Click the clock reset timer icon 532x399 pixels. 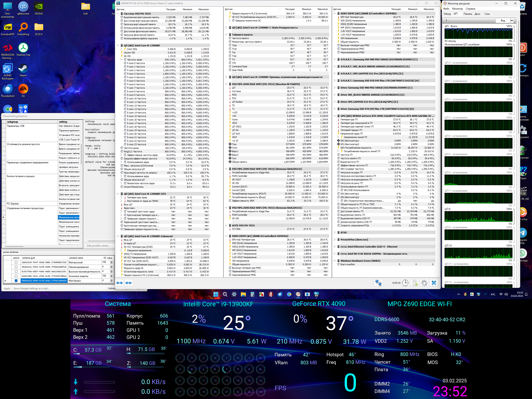(405, 283)
